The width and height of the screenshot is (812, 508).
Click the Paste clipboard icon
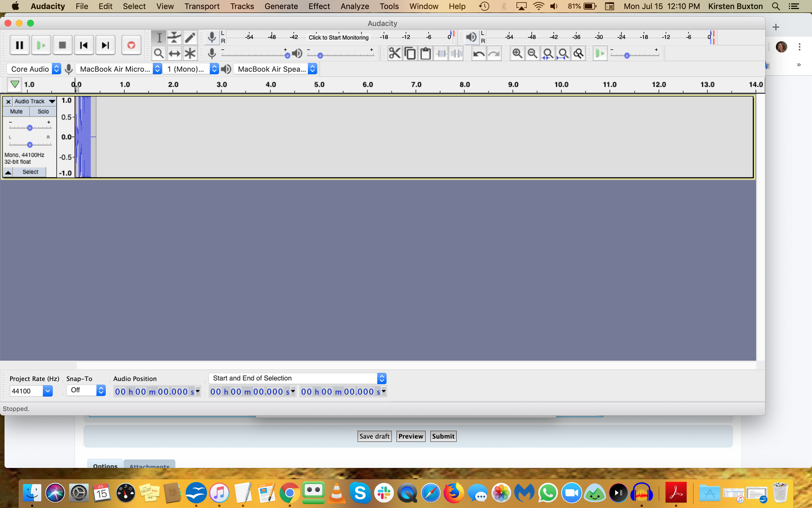click(x=425, y=53)
